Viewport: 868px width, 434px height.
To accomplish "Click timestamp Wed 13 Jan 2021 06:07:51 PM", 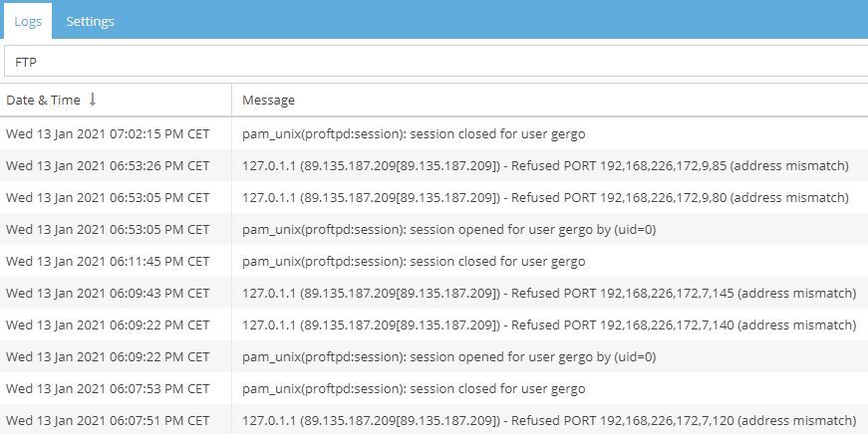I will pos(108,420).
